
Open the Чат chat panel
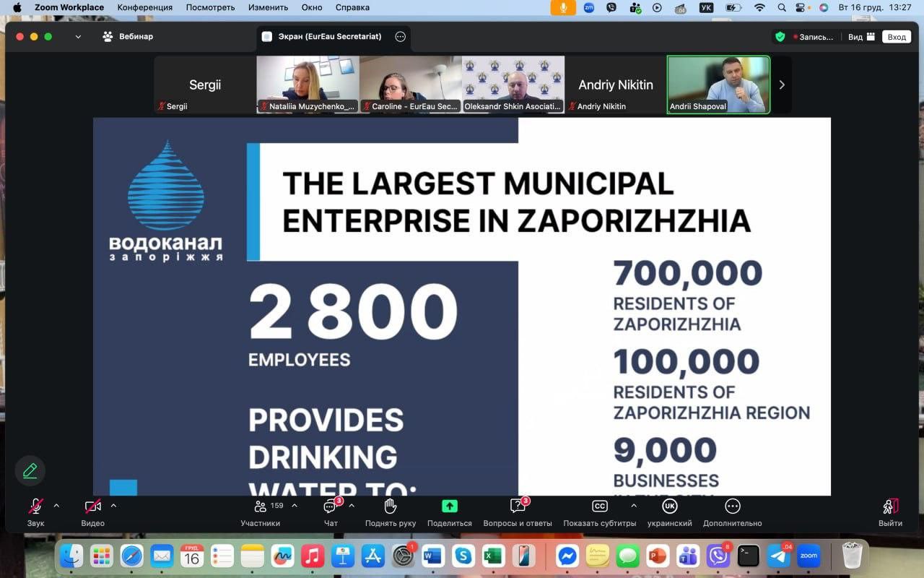tap(331, 507)
